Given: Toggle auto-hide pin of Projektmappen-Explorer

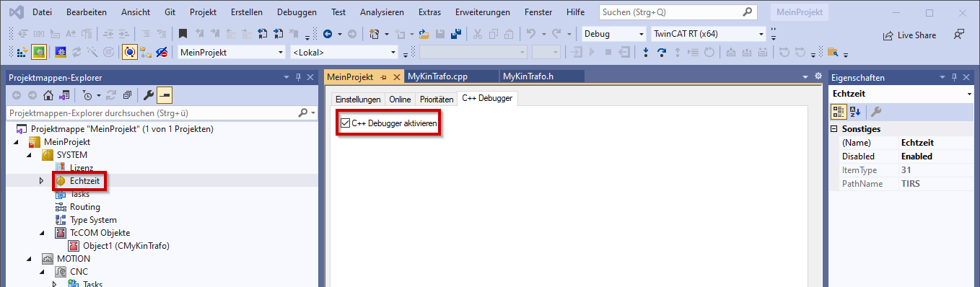Looking at the screenshot, I should tap(298, 77).
